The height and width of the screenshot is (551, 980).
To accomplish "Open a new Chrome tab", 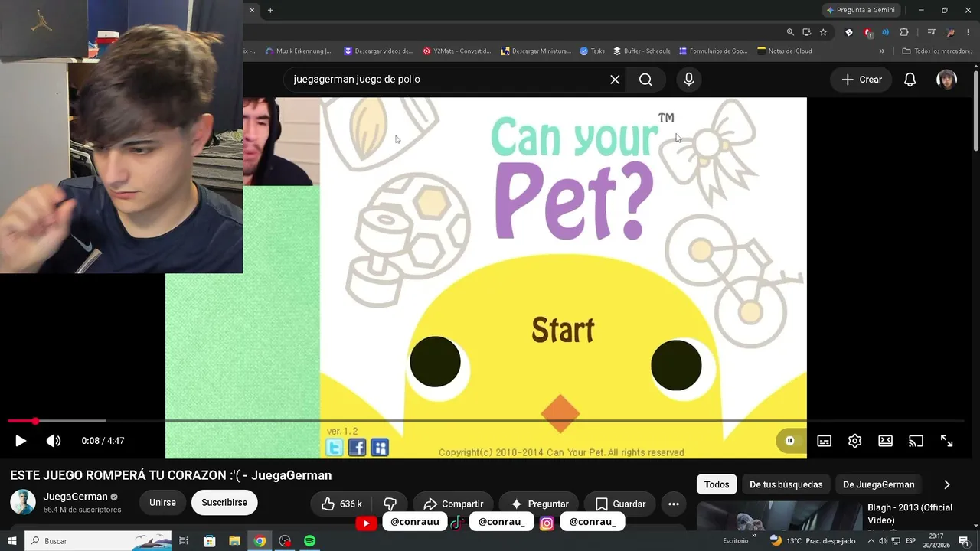I will tap(270, 10).
